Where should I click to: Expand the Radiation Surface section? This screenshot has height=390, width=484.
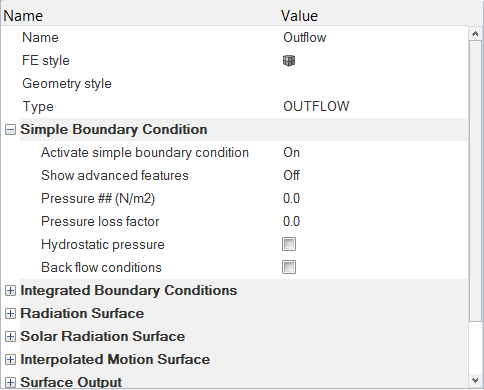click(10, 314)
